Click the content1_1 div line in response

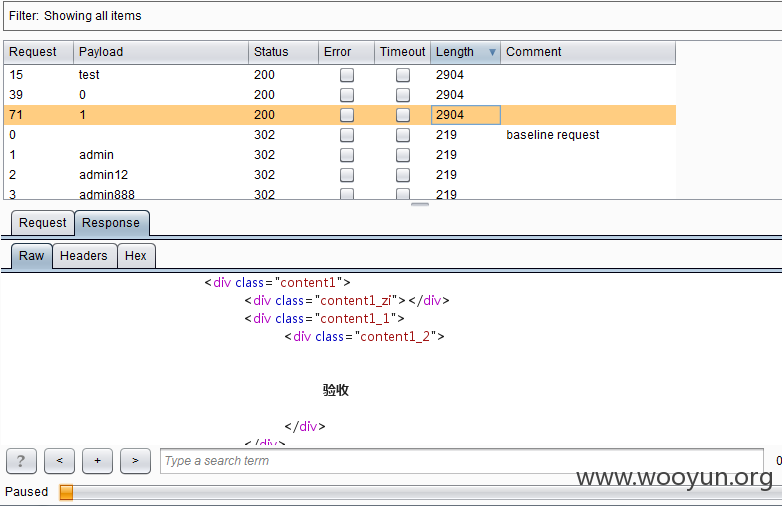point(325,319)
